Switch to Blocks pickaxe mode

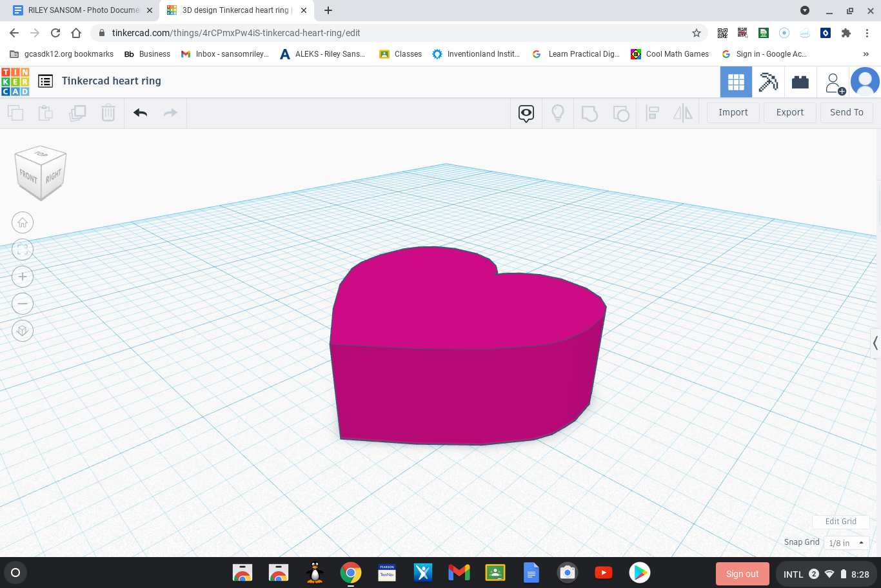(x=768, y=82)
